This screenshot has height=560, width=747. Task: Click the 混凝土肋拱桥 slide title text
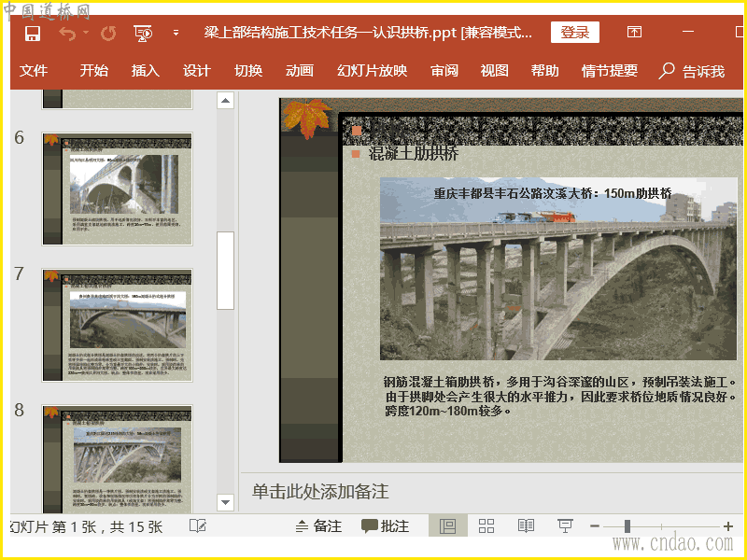pyautogui.click(x=414, y=153)
